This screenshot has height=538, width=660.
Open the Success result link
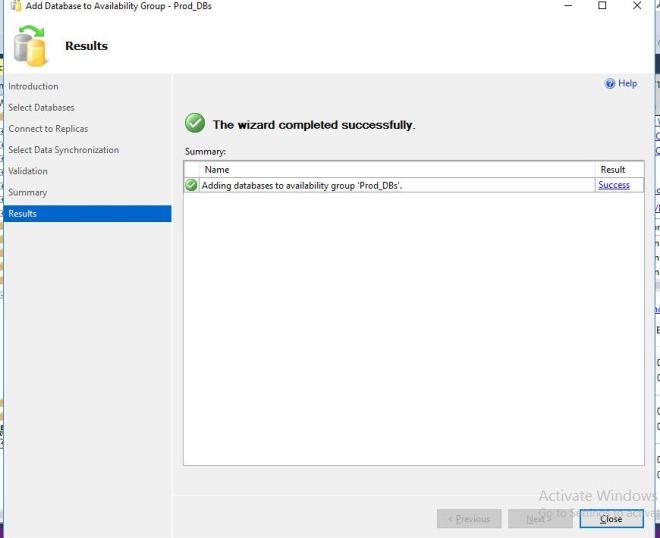[613, 185]
